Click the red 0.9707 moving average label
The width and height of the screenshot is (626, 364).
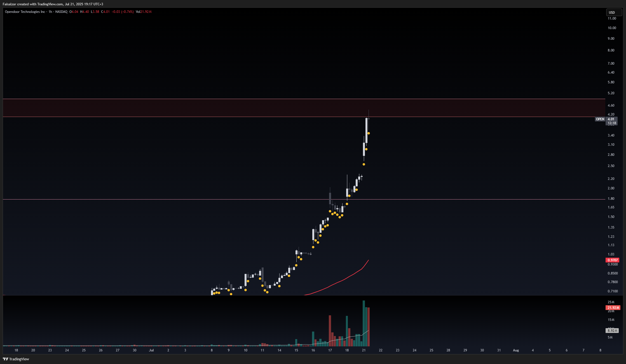612,260
